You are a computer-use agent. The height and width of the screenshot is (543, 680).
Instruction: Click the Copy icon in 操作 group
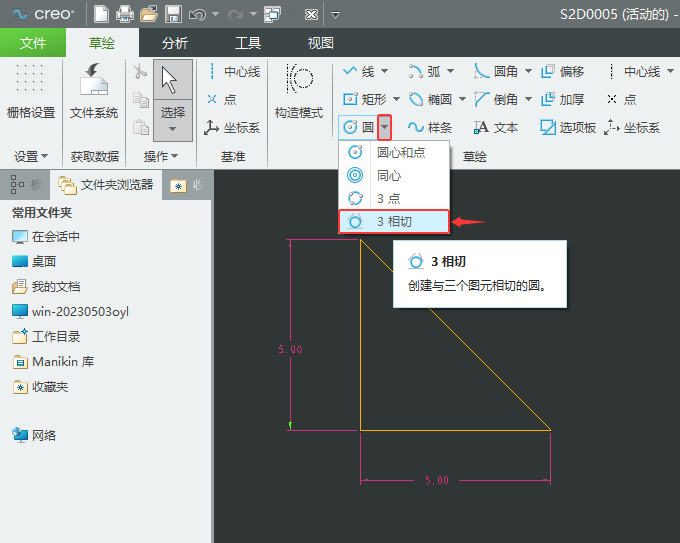coord(141,99)
